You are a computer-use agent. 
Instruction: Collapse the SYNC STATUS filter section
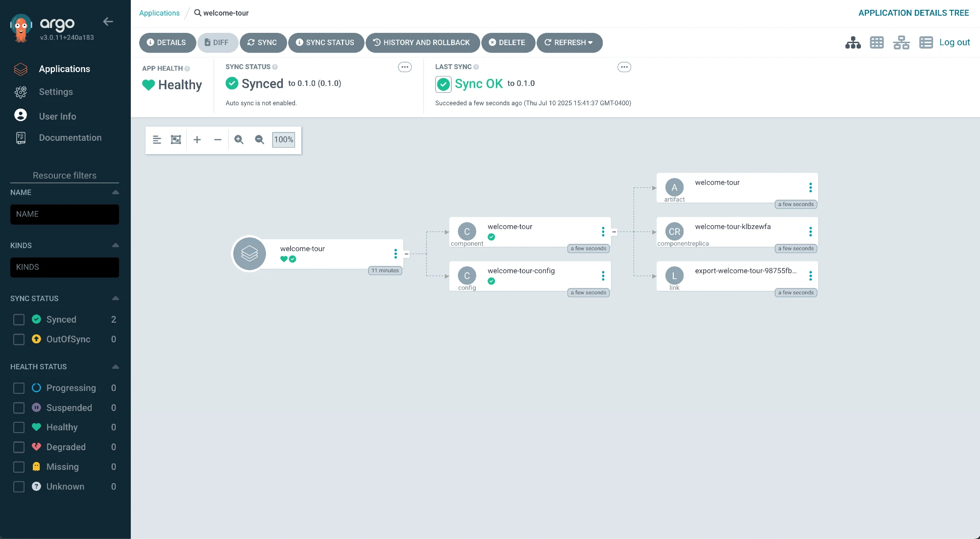[116, 298]
